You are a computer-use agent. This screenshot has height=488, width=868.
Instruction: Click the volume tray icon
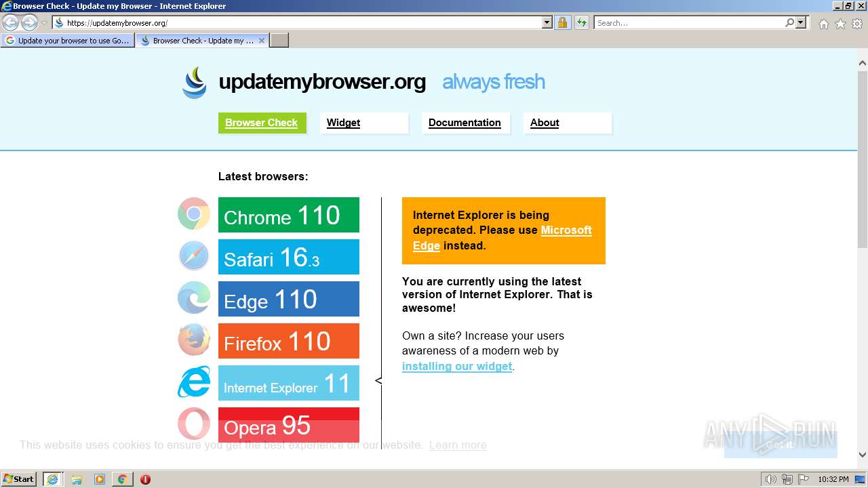tap(771, 479)
